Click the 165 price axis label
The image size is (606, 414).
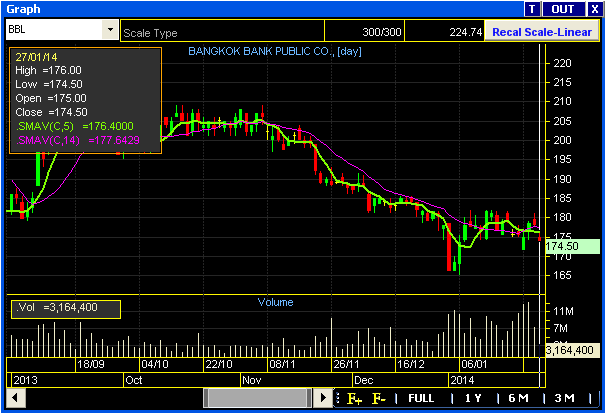[x=562, y=275]
